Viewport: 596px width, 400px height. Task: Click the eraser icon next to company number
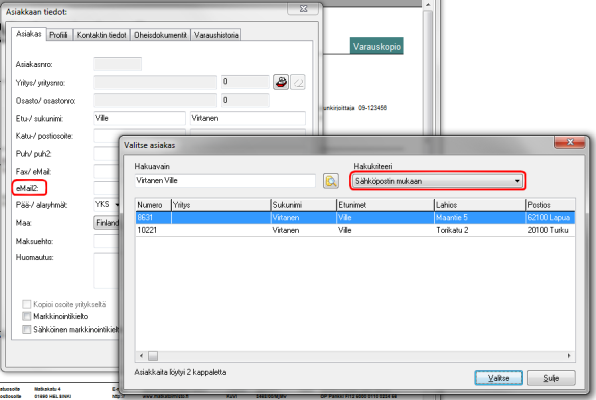click(298, 82)
